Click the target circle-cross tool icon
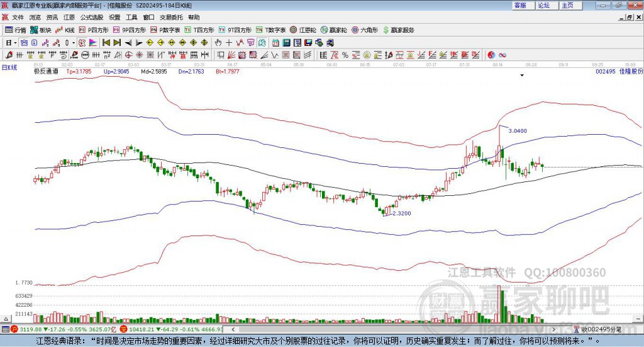Screen dimensions: 644x347 [128, 55]
